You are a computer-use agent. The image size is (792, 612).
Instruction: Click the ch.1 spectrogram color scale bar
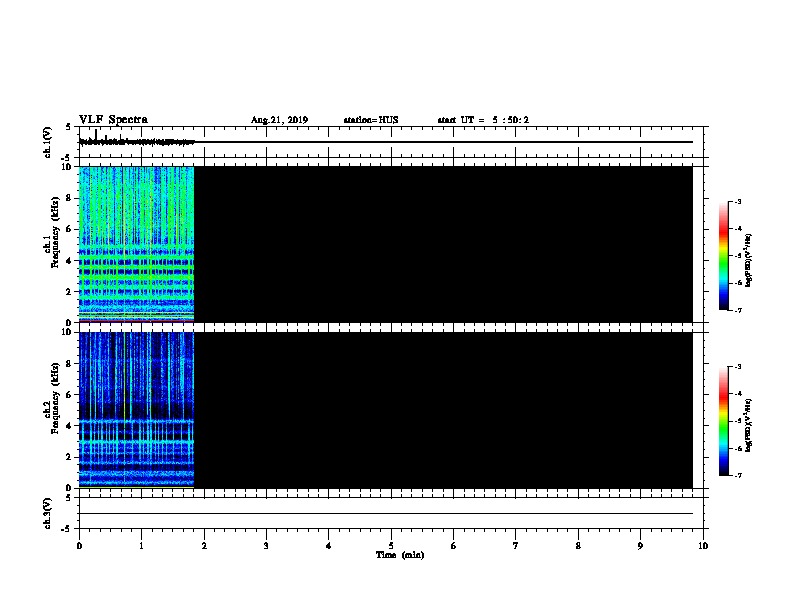(724, 256)
